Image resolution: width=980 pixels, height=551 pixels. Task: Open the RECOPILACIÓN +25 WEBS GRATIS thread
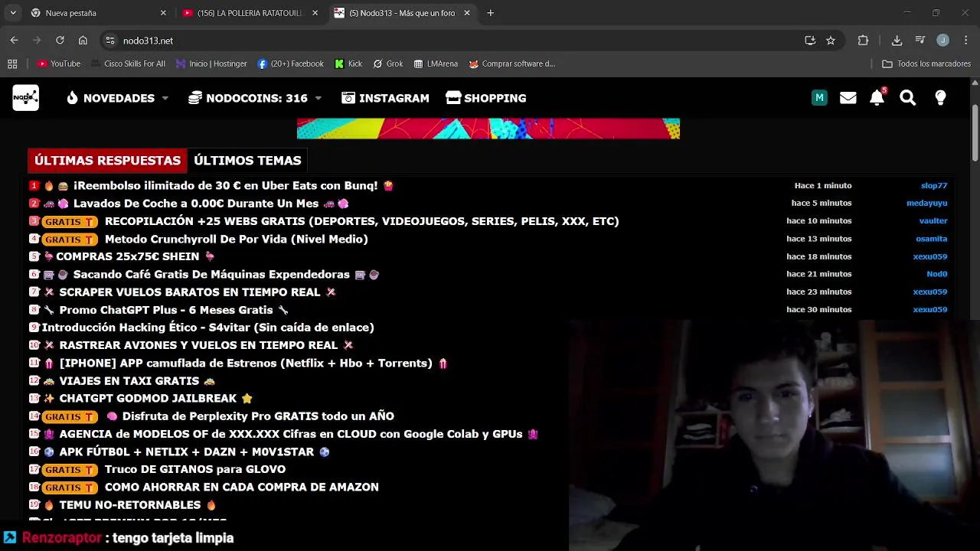pyautogui.click(x=361, y=221)
